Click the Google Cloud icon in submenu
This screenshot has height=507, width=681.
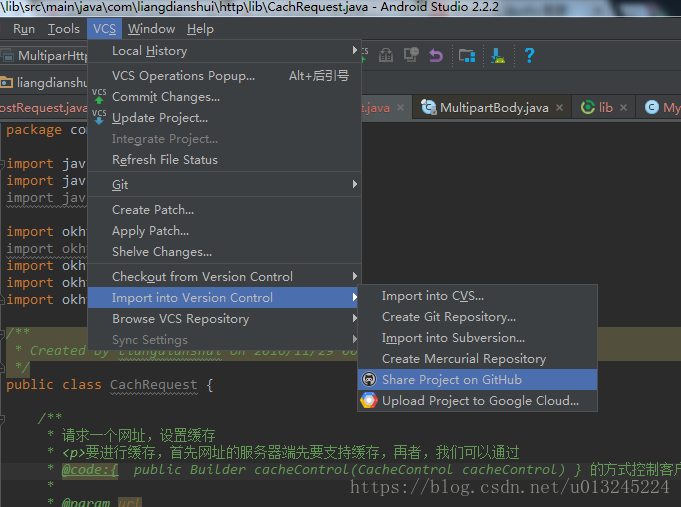coord(369,401)
